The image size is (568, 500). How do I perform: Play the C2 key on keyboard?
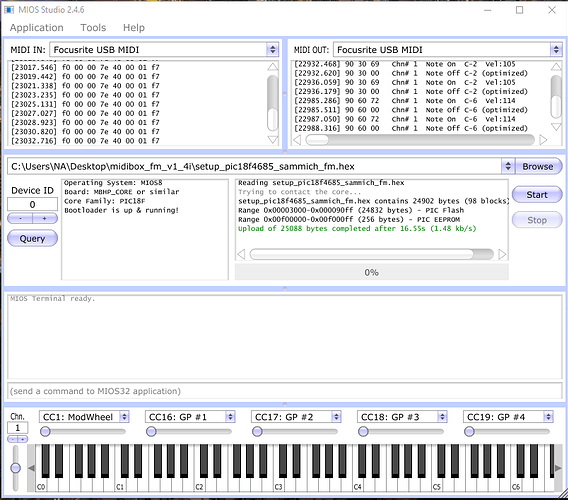pyautogui.click(x=199, y=486)
